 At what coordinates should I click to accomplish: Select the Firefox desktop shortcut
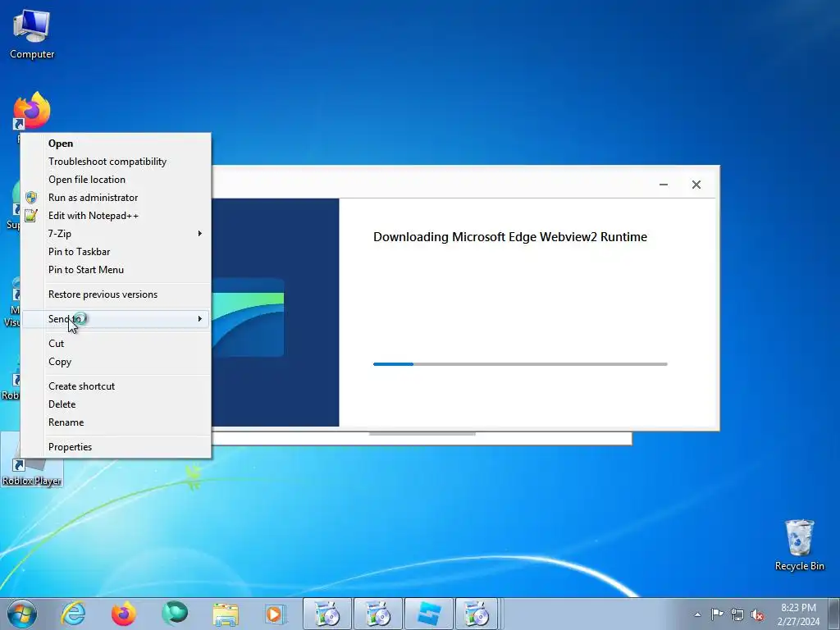[x=32, y=111]
